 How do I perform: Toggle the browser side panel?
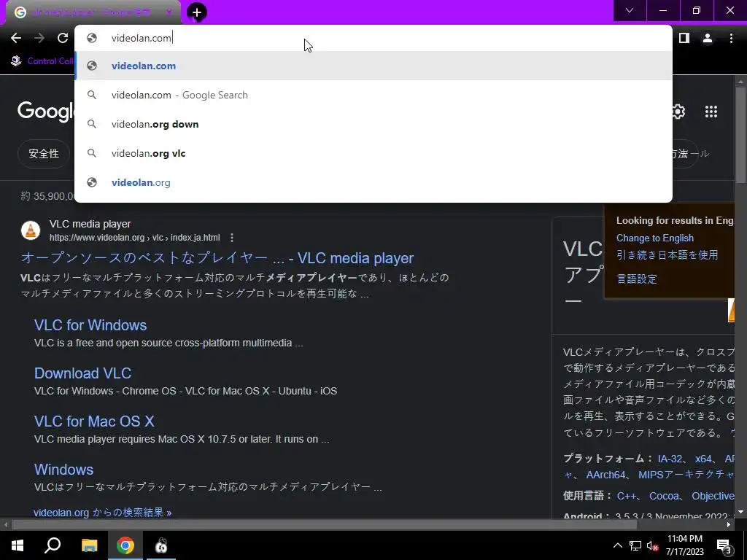684,38
